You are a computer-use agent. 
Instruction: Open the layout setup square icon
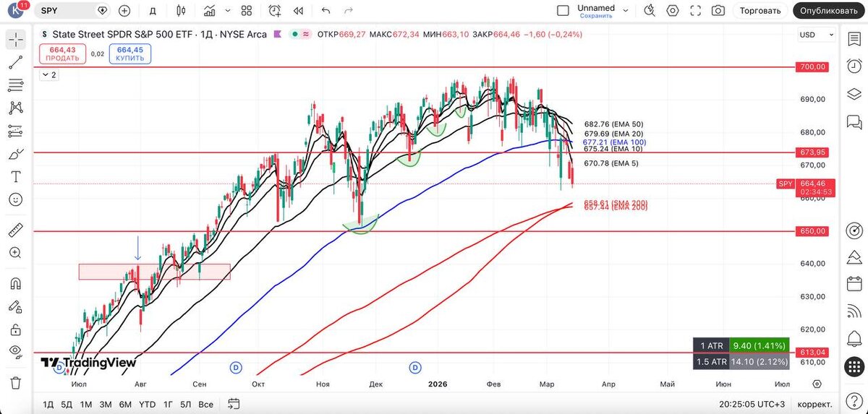[x=563, y=11]
